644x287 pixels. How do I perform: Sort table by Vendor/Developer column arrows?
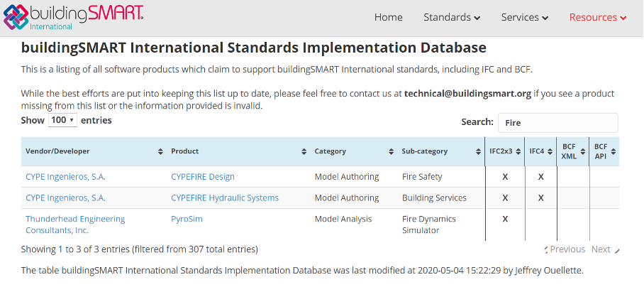[x=160, y=151]
